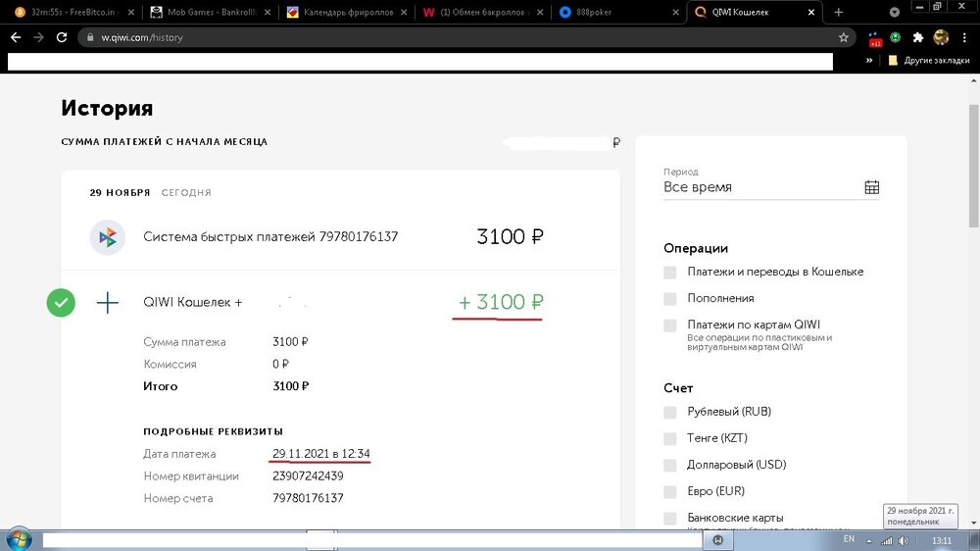
Task: Check Платежи и переводы в Кошельке
Action: point(670,272)
